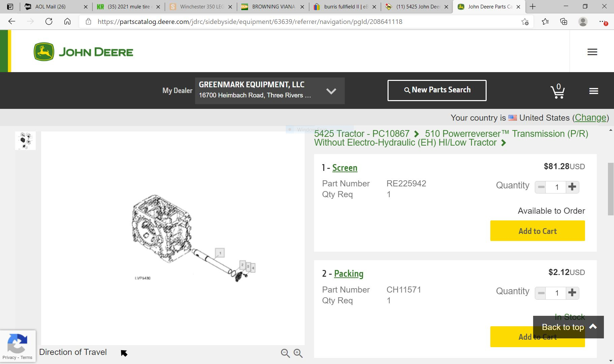This screenshot has width=614, height=364.
Task: Click the John Deere logo
Action: pyautogui.click(x=83, y=52)
